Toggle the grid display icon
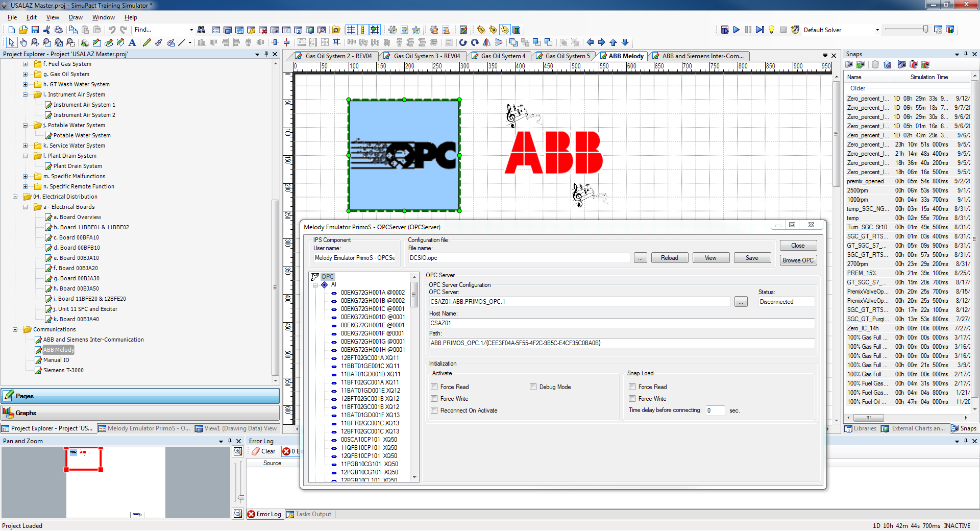 pyautogui.click(x=351, y=30)
